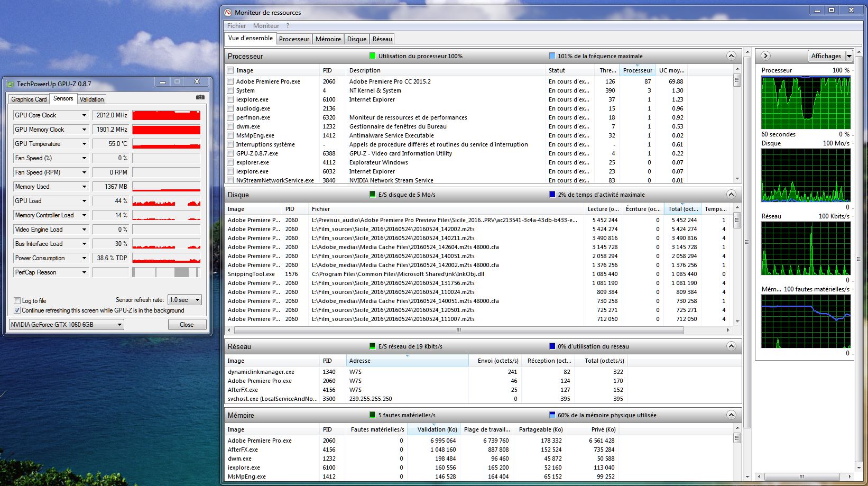Image resolution: width=868 pixels, height=486 pixels.
Task: Switch to GPU-Z Validation tab
Action: pos(92,99)
